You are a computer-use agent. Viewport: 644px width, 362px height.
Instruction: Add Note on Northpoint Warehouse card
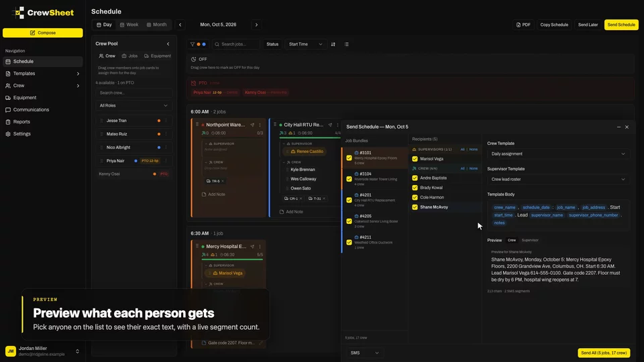click(x=213, y=194)
